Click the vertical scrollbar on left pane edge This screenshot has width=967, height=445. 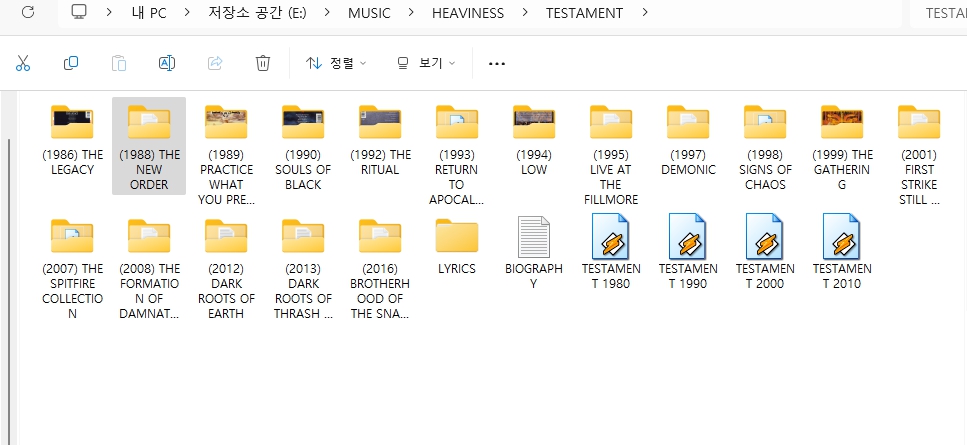pos(9,291)
